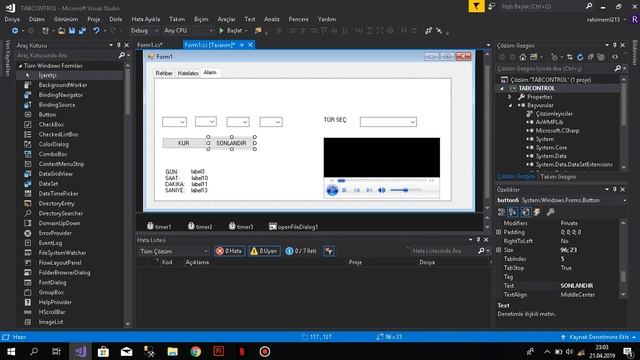Select the timer1 component in tray

click(x=159, y=227)
